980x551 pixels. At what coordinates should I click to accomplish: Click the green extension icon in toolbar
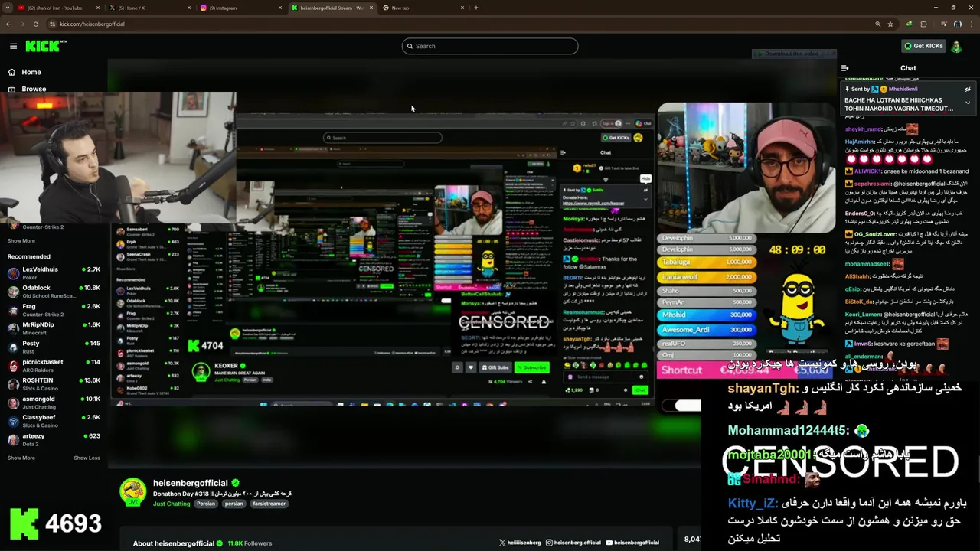[x=909, y=24]
